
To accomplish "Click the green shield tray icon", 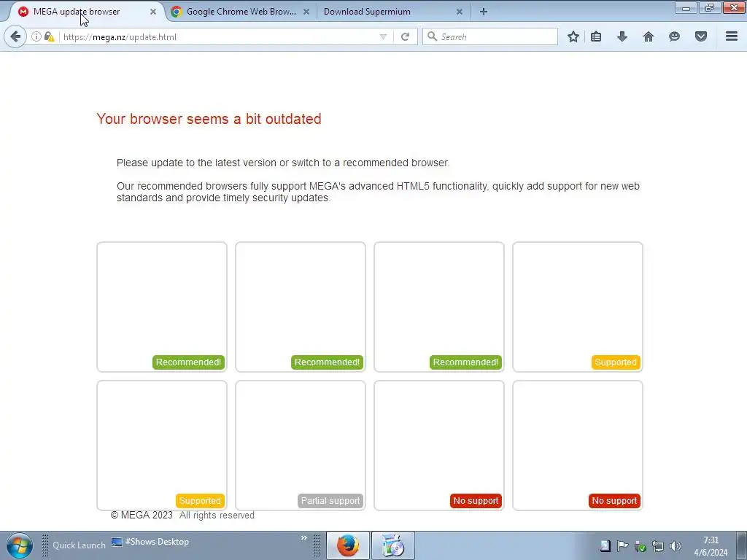I will [640, 546].
